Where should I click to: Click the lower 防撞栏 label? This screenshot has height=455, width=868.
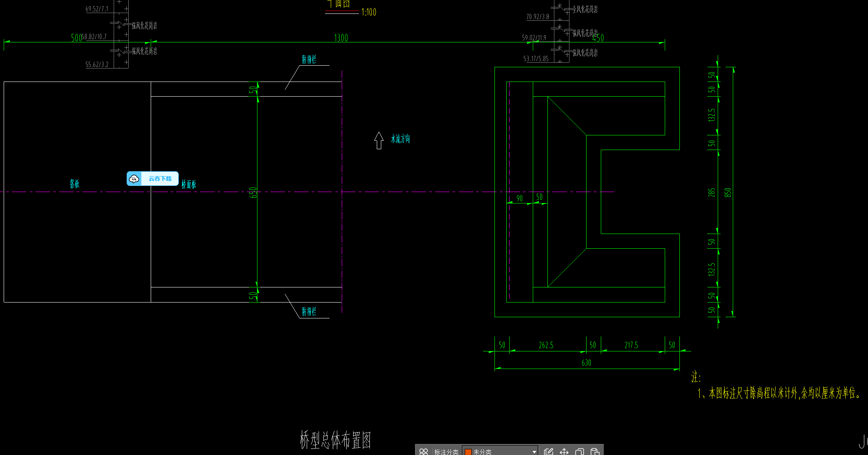tap(309, 312)
